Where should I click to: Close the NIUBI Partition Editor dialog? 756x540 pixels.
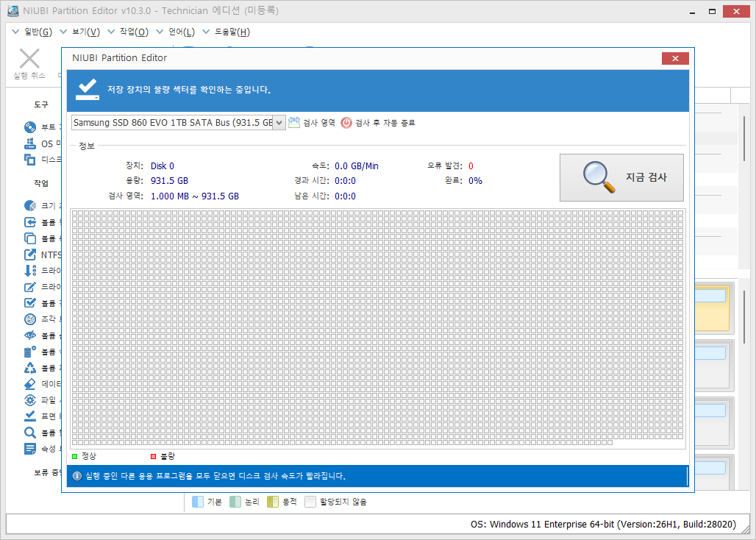coord(675,58)
